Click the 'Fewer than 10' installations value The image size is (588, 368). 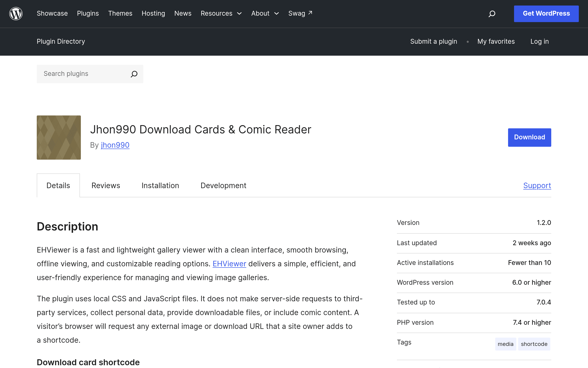click(529, 263)
